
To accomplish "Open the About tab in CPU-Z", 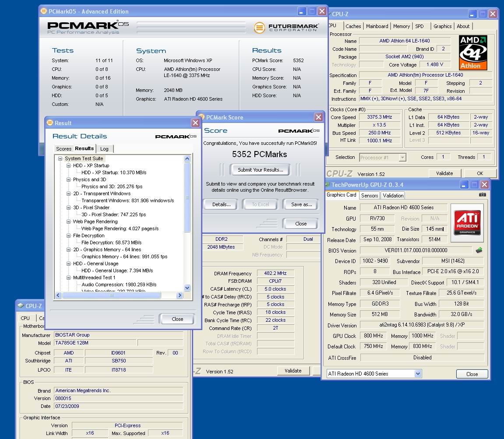I will click(463, 26).
